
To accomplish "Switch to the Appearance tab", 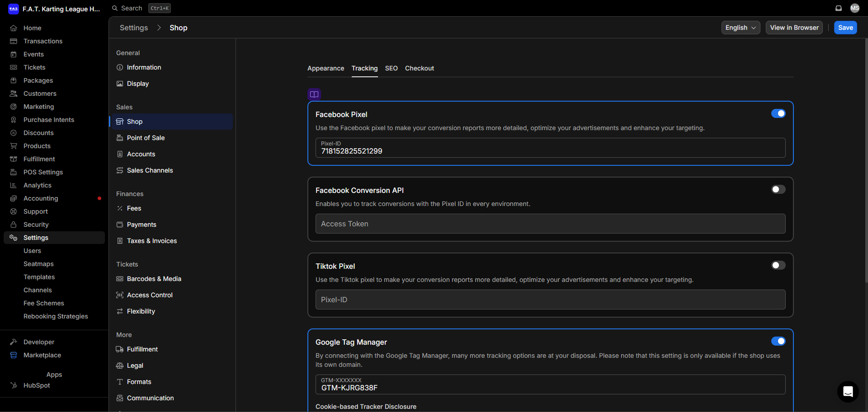I will pos(325,68).
